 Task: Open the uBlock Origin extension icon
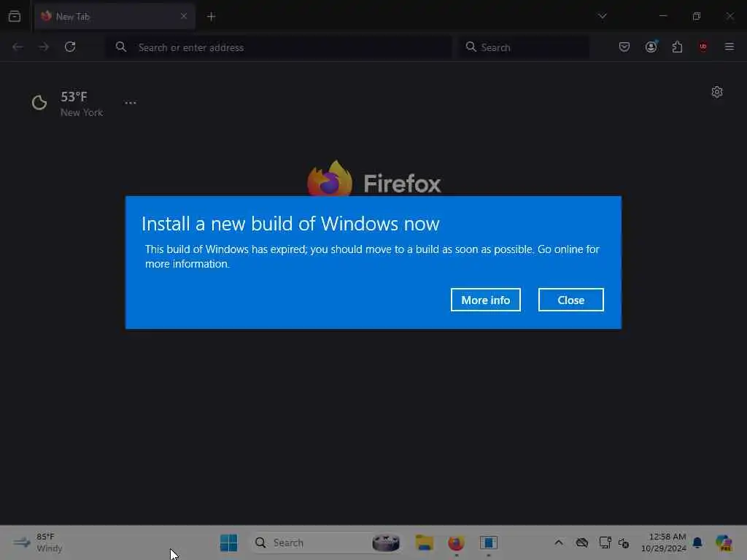click(703, 47)
